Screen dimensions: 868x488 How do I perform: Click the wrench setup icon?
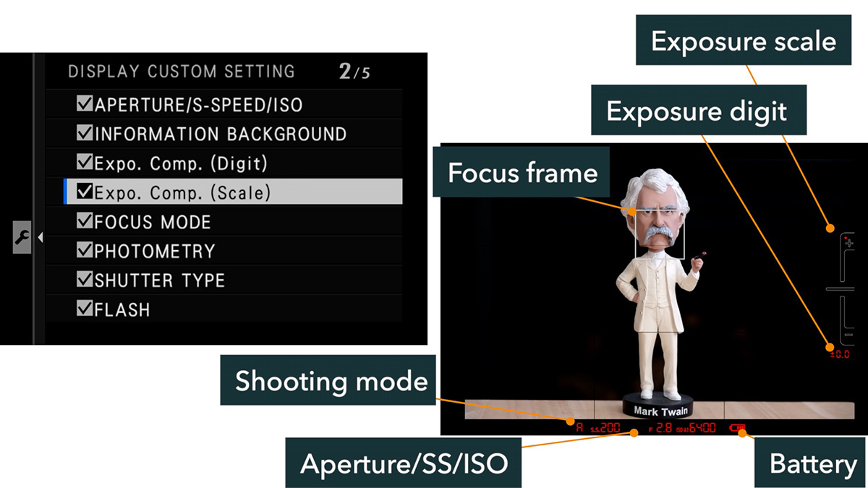point(21,237)
